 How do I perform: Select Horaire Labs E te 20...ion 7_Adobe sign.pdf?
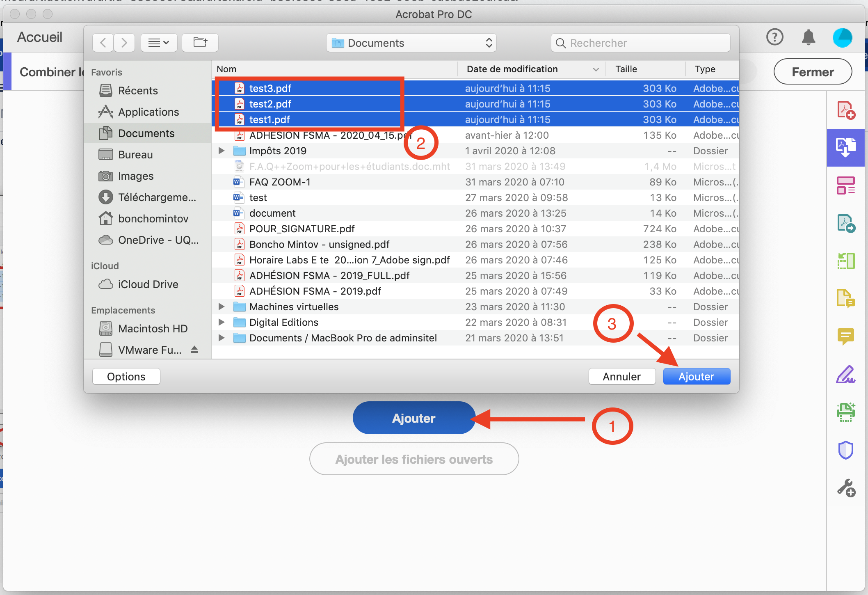475,260
